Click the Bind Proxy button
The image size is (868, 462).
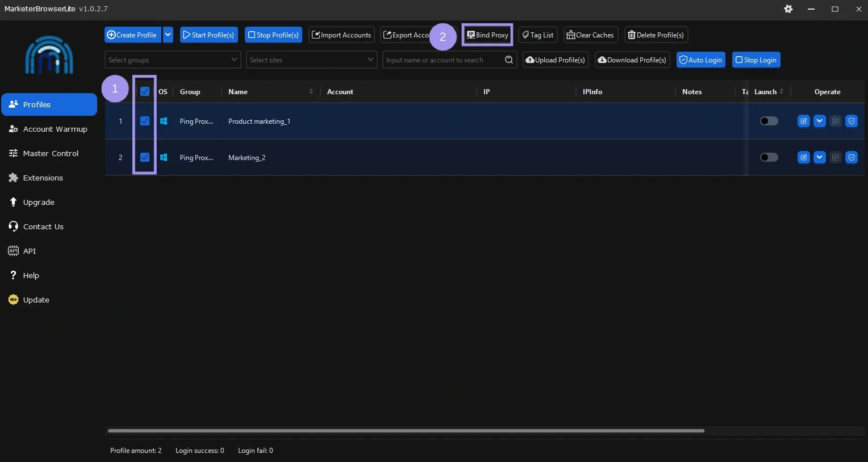tap(487, 35)
